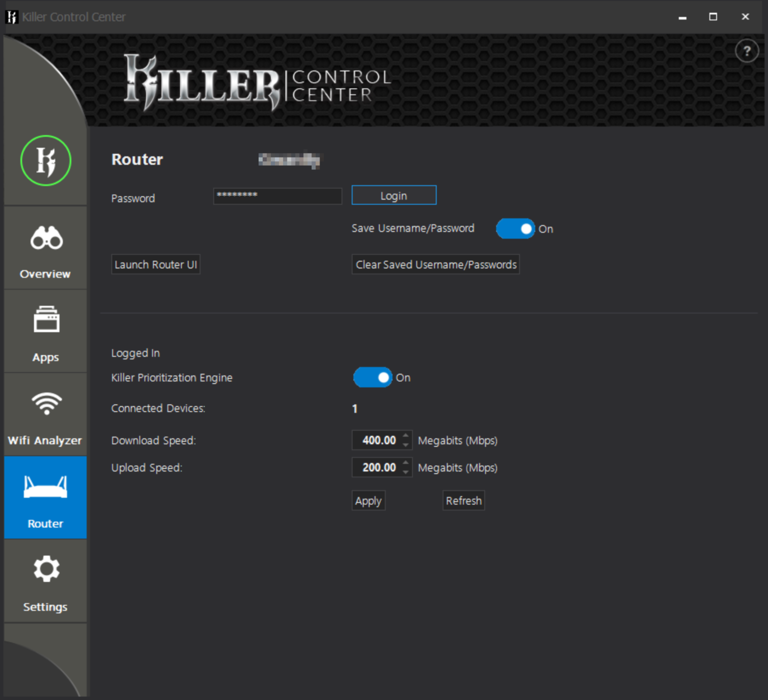The width and height of the screenshot is (768, 700).
Task: Click the Refresh button
Action: coord(463,500)
